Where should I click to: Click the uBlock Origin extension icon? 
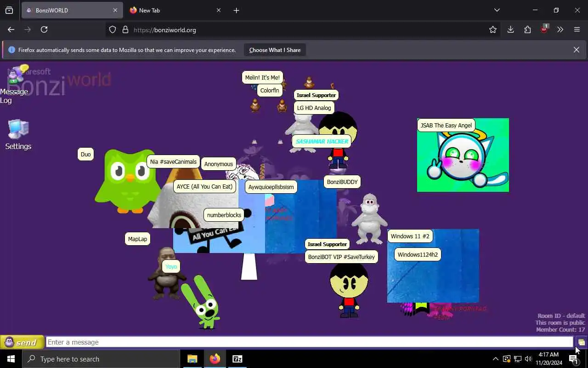(544, 29)
